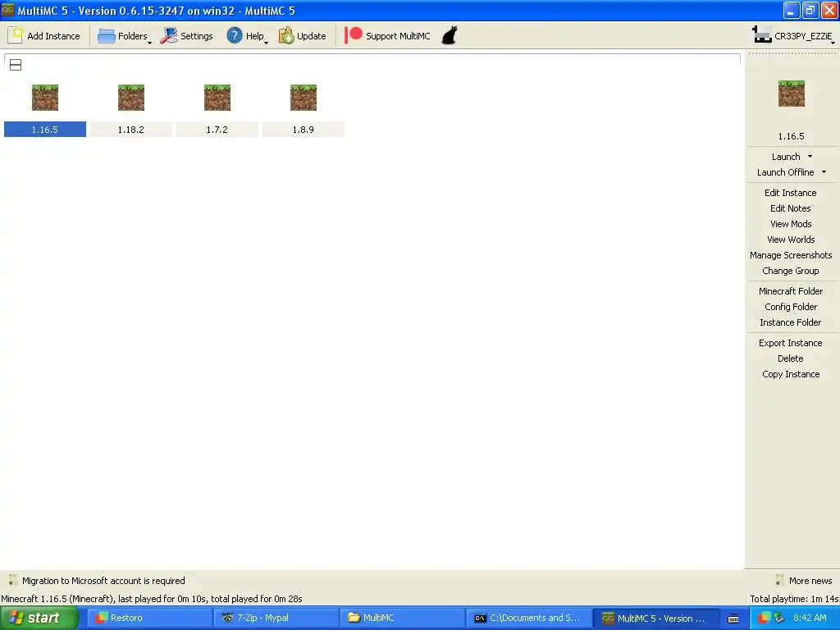Open the CR33PY_EZZiE account dropdown
840x630 pixels.
coord(794,36)
